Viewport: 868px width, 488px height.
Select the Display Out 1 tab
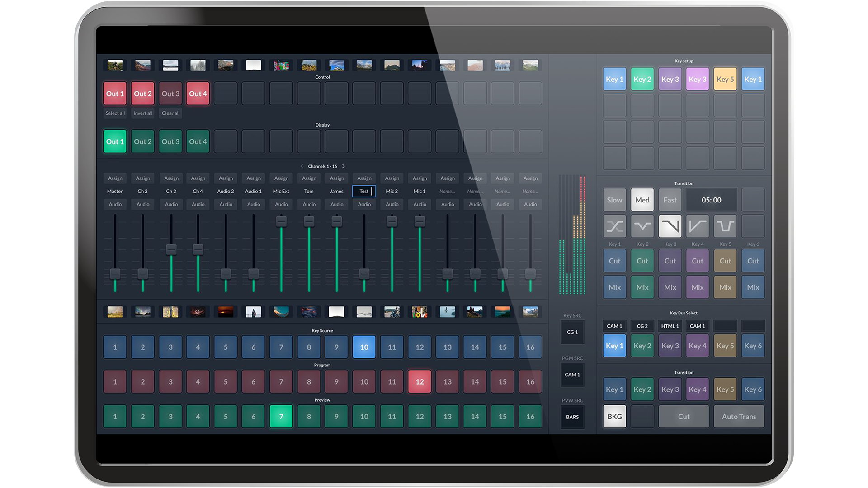click(x=115, y=141)
